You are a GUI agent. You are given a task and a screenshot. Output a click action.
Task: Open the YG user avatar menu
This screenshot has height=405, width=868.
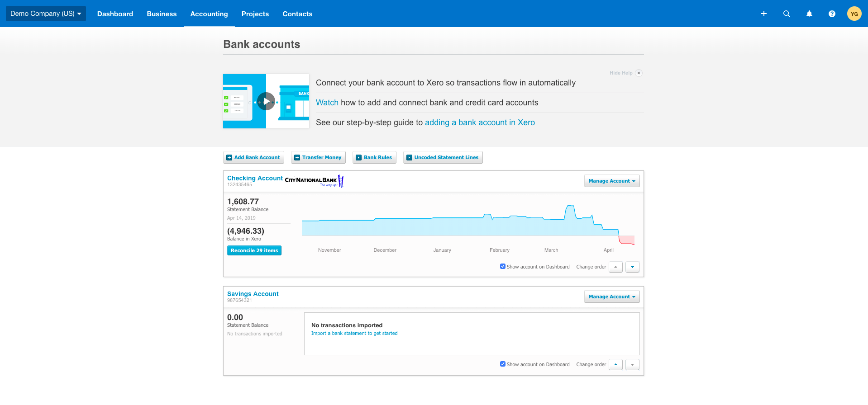(854, 14)
